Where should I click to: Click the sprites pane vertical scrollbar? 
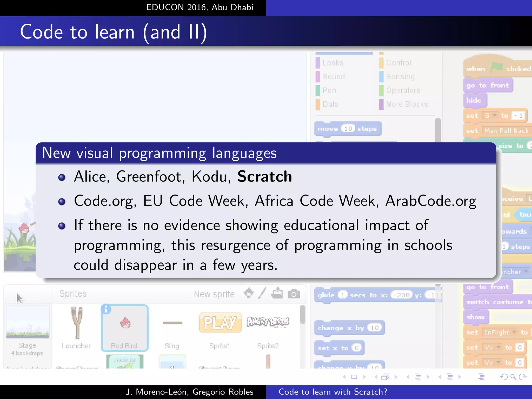click(x=302, y=315)
